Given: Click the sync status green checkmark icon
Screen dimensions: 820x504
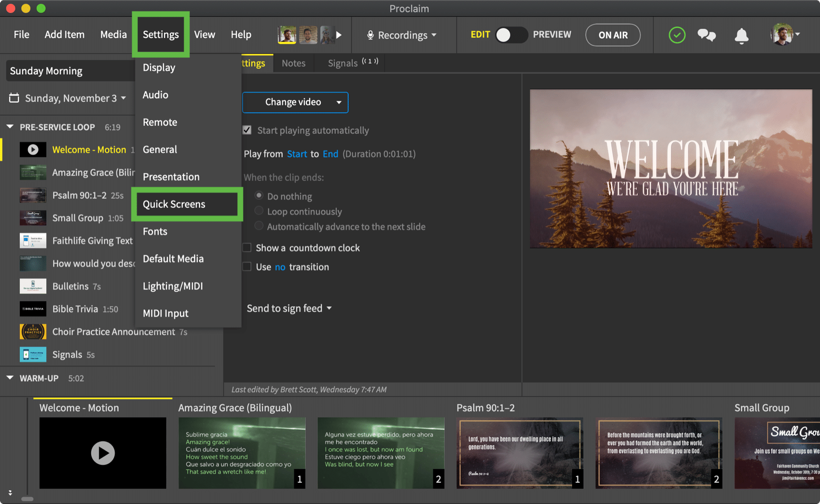Looking at the screenshot, I should click(x=677, y=35).
